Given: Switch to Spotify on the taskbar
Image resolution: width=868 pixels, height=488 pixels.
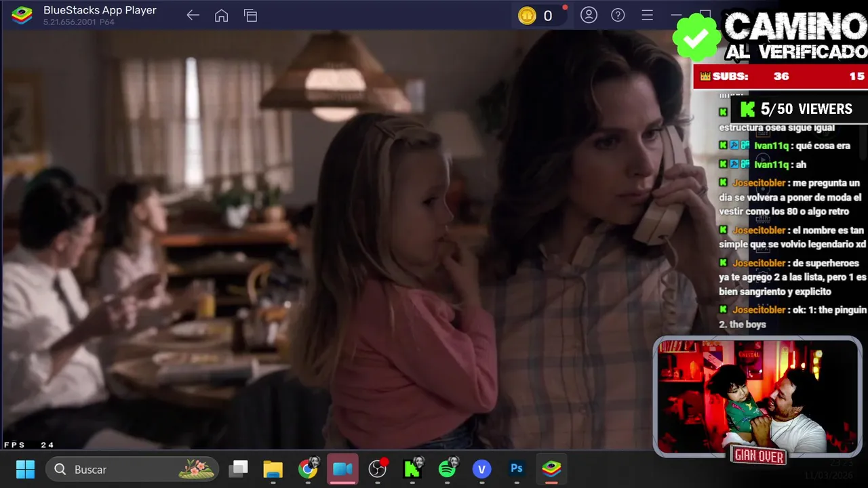Looking at the screenshot, I should pyautogui.click(x=448, y=469).
